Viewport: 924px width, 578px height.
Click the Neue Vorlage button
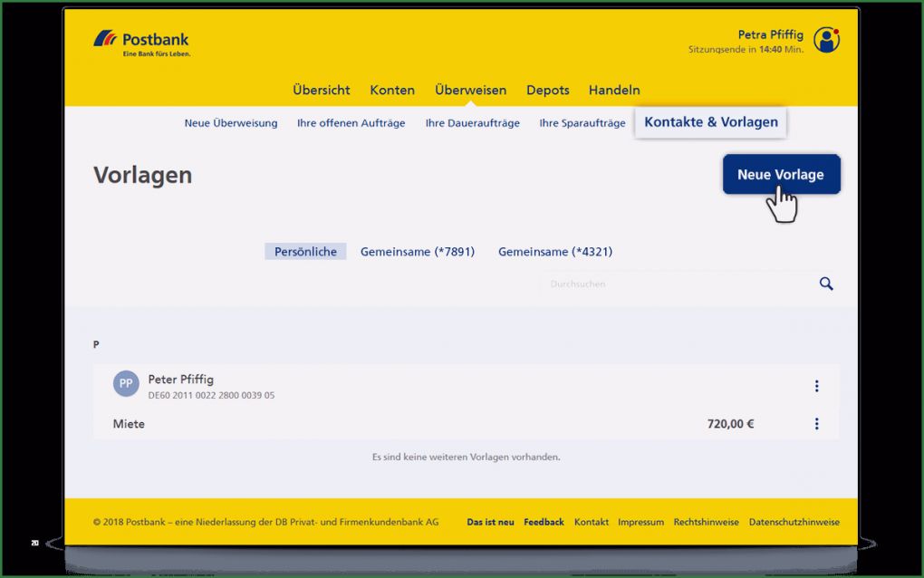click(780, 174)
